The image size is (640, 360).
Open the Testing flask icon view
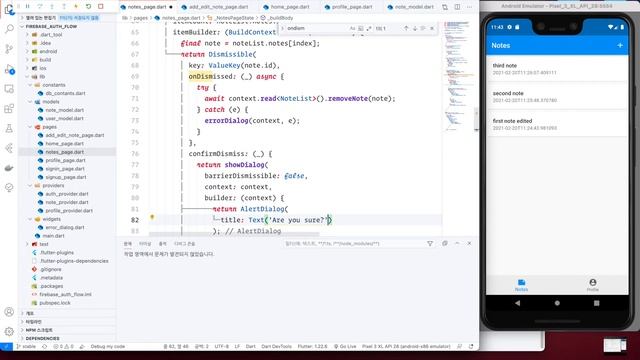(9, 129)
